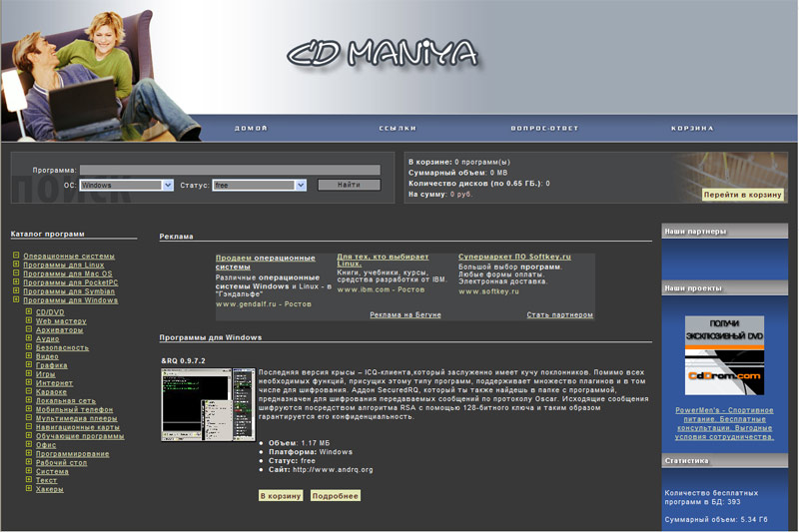Click the plus icon beside Мультимедиа плееры
799x532 pixels.
tap(29, 417)
